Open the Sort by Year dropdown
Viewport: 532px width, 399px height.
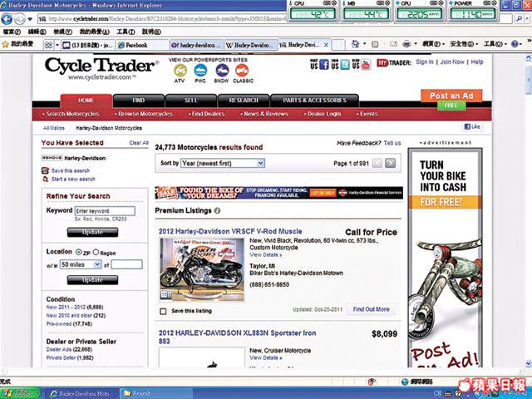223,163
